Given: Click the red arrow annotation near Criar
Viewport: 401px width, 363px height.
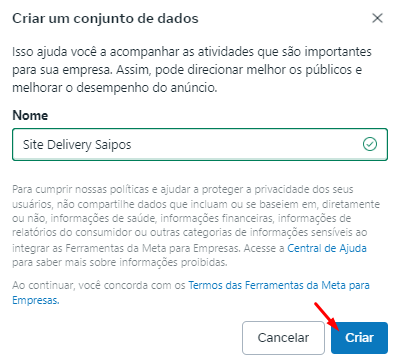Looking at the screenshot, I should (327, 316).
